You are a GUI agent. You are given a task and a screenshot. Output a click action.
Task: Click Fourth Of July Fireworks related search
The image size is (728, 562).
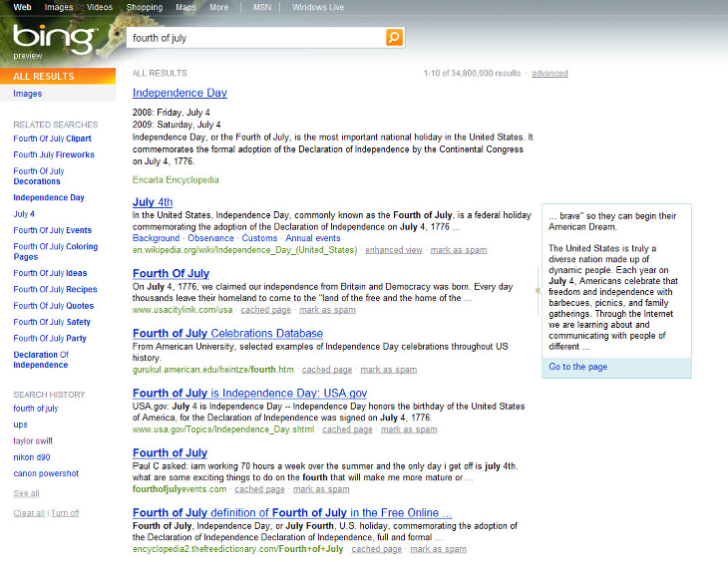[x=54, y=154]
